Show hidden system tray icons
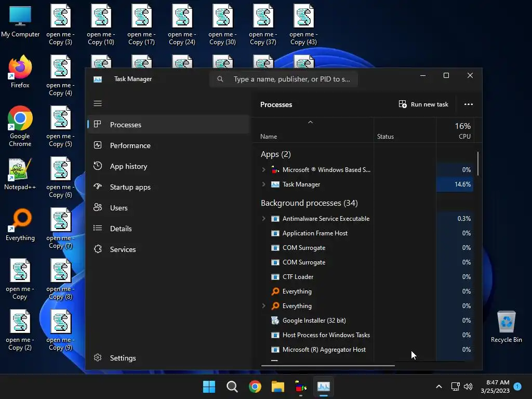Image resolution: width=532 pixels, height=399 pixels. tap(439, 387)
